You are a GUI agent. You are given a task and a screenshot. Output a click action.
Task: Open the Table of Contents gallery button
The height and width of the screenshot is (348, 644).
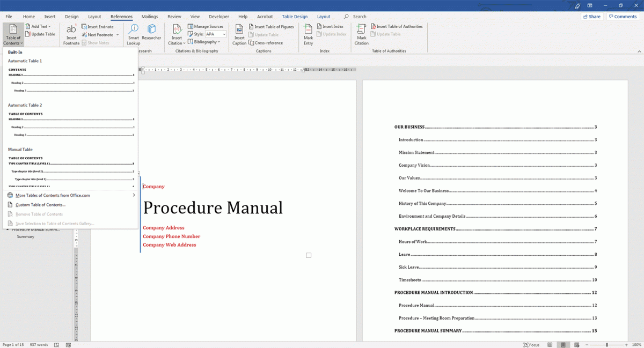click(x=13, y=34)
